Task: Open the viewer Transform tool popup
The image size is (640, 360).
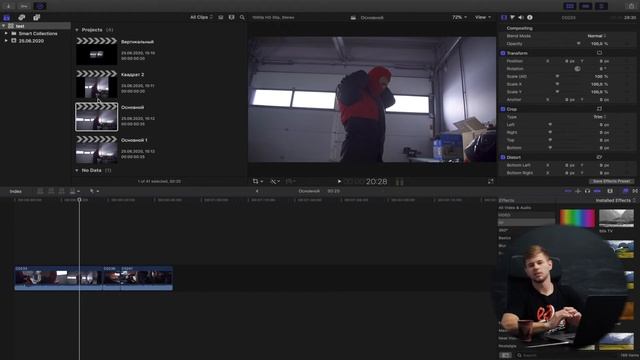Action: click(x=258, y=181)
